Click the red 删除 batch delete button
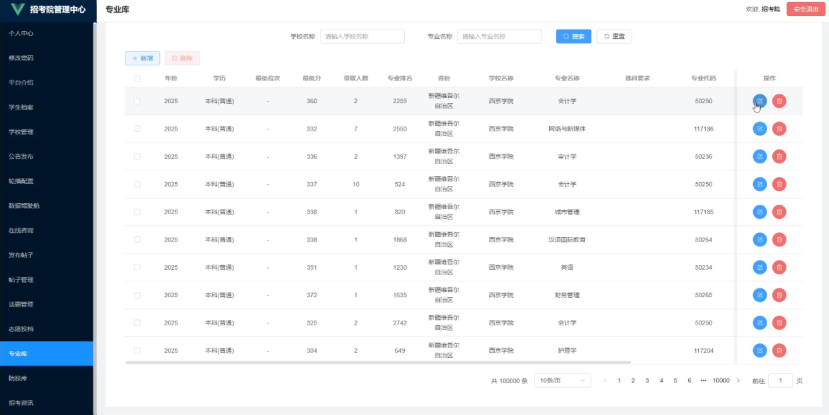This screenshot has width=829, height=415. point(182,58)
